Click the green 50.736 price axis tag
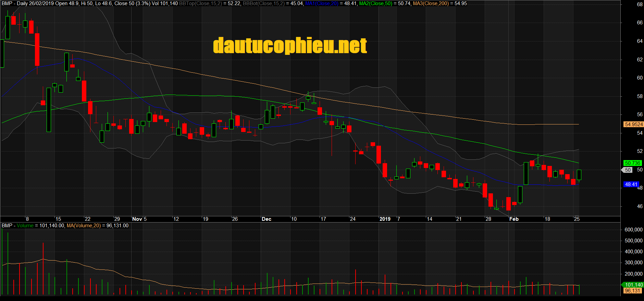This screenshot has height=301, width=644. (632, 163)
